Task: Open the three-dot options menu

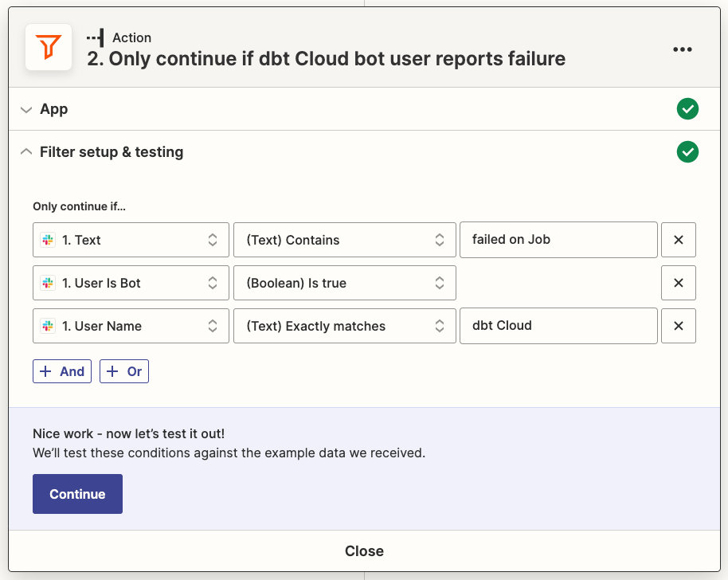Action: pyautogui.click(x=683, y=49)
